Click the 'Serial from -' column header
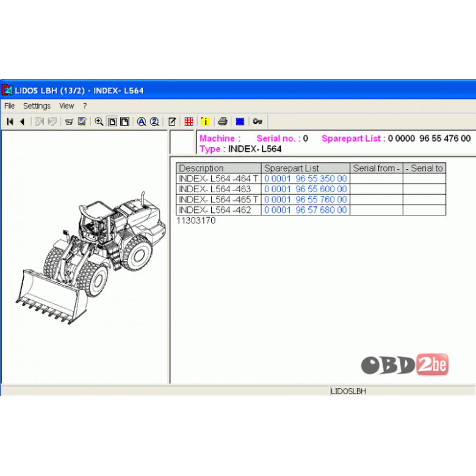476x476 pixels. [377, 168]
